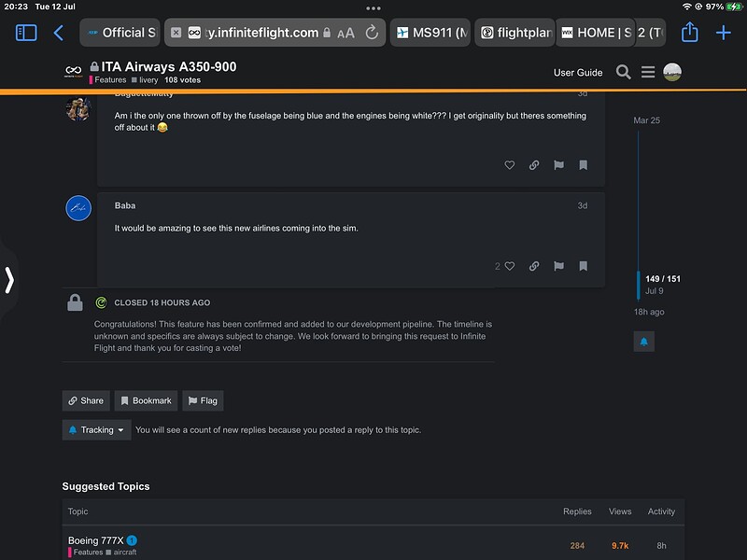Open the forum search icon

point(623,73)
